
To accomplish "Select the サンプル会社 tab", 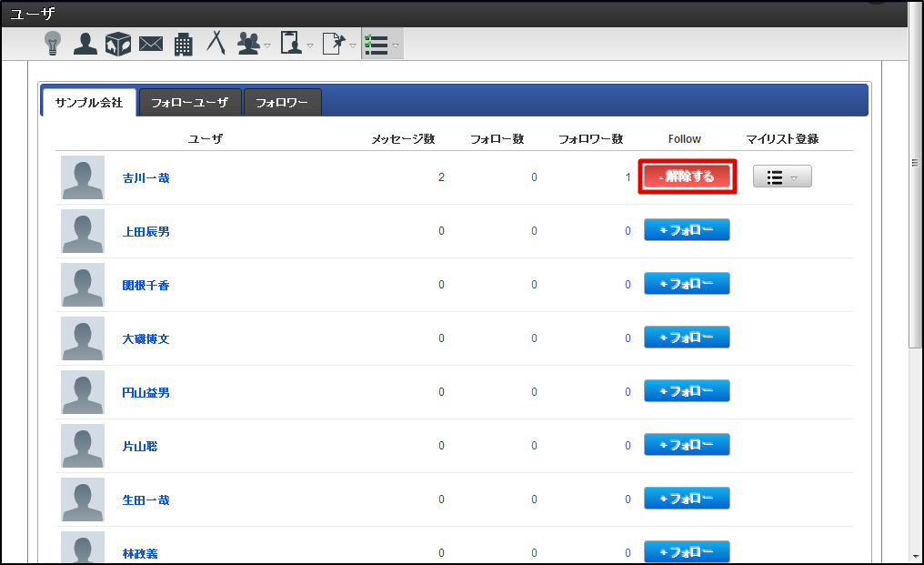I will [88, 103].
